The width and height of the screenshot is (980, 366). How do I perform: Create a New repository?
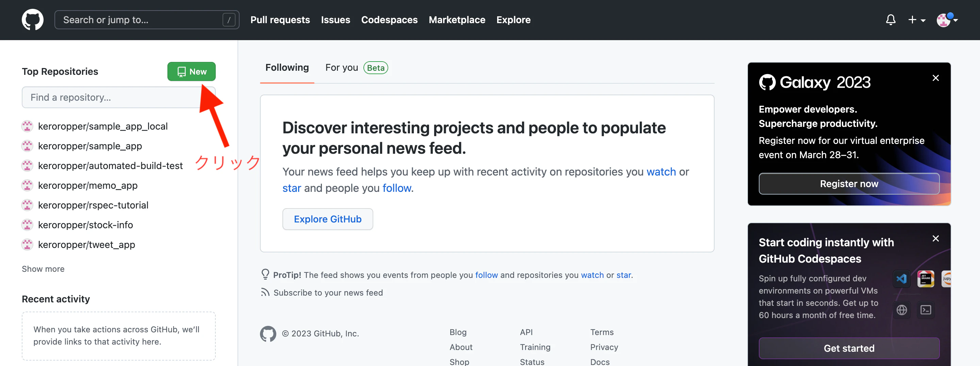click(191, 71)
